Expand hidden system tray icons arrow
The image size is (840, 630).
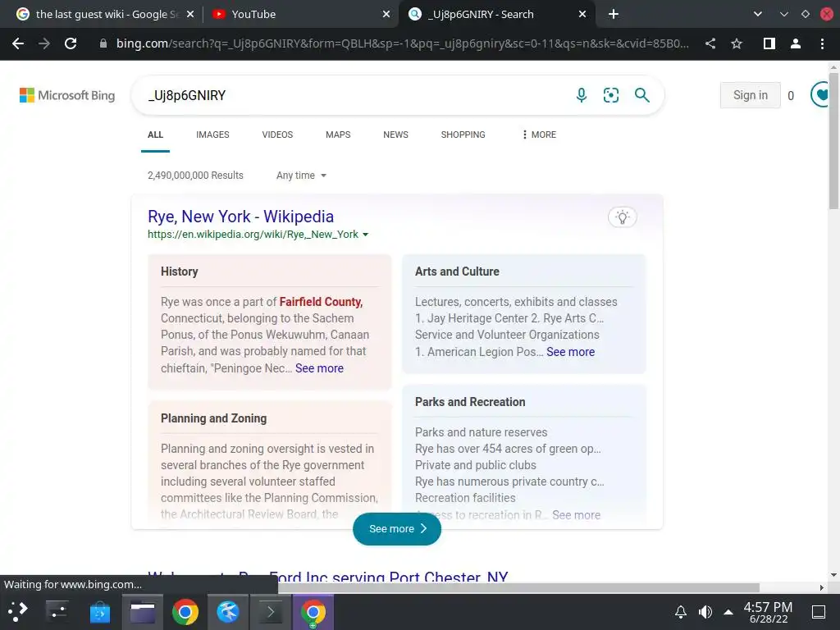728,611
